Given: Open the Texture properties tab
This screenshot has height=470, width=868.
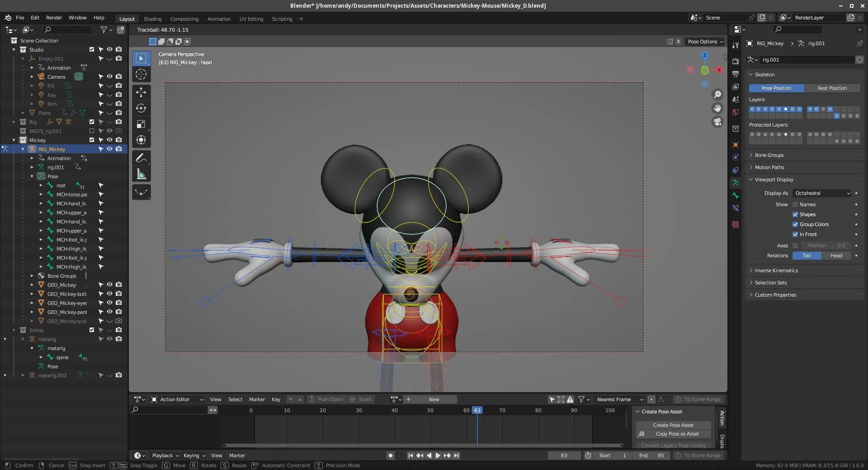Looking at the screenshot, I should 736,224.
